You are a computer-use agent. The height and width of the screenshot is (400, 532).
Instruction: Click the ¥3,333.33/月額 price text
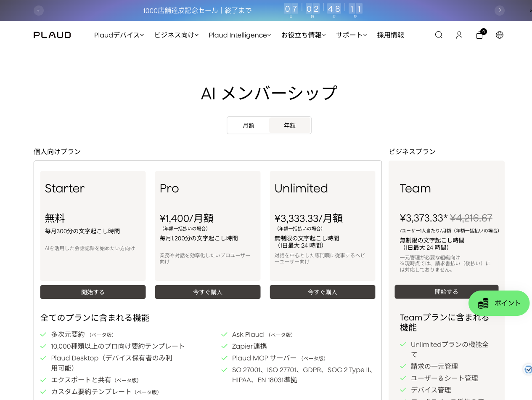[x=309, y=218]
